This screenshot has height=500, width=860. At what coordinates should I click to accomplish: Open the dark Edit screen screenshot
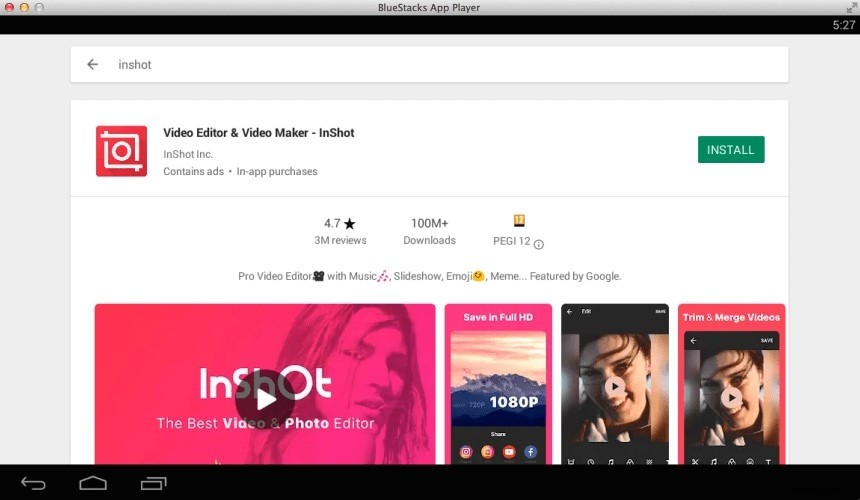tap(615, 384)
